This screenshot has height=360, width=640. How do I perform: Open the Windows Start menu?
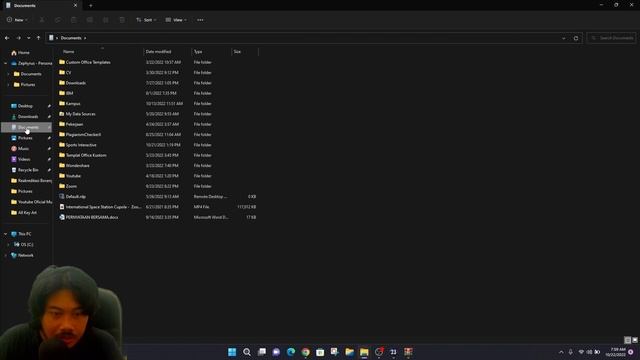232,352
